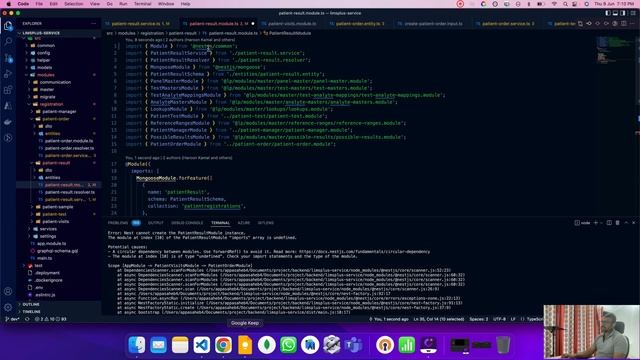The image size is (640, 360).
Task: Click the PatientResultModule breadcrumb
Action: (x=290, y=33)
